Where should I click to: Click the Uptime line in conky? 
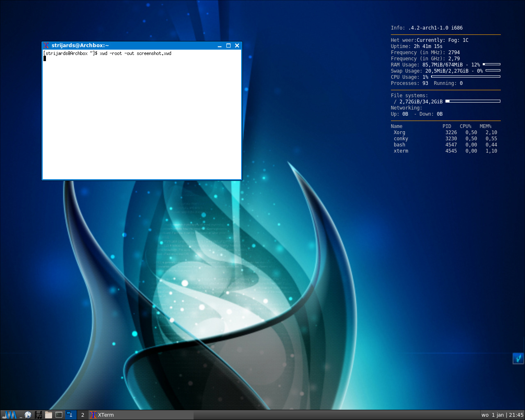pyautogui.click(x=417, y=46)
